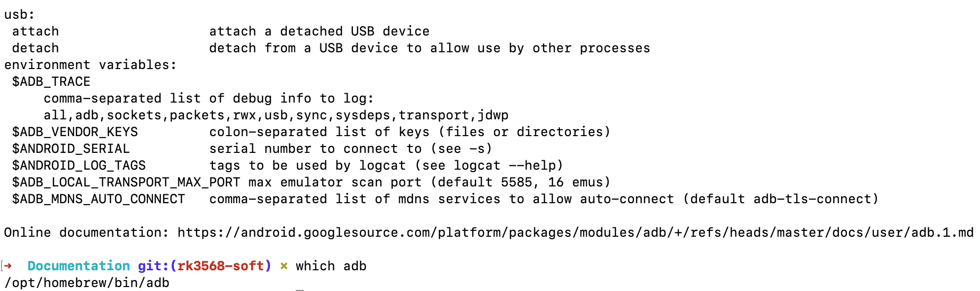Click the 'usb:' section heading

(x=19, y=14)
